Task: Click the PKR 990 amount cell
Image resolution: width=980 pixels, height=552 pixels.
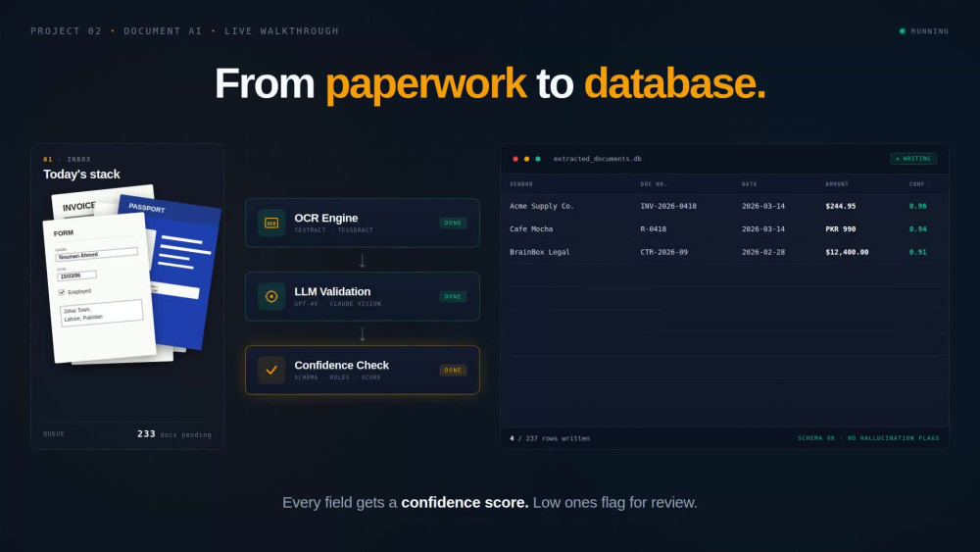Action: 841,229
